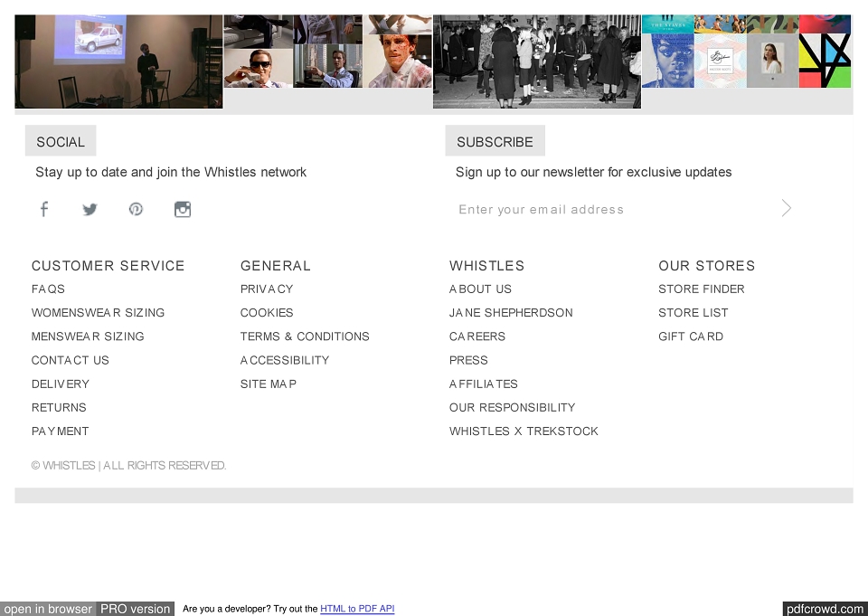Visit the Store Finder link
Viewport: 868px width, 616px height.
[x=702, y=289]
